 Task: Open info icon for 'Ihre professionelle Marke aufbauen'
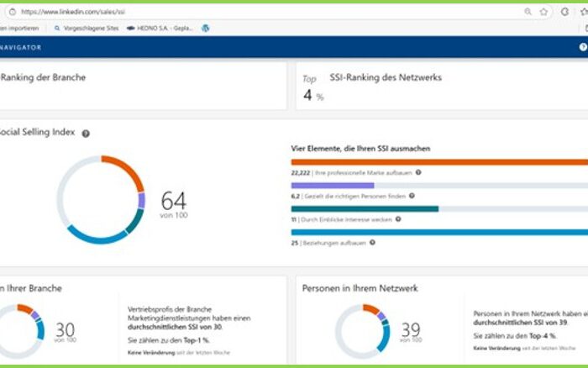point(418,172)
